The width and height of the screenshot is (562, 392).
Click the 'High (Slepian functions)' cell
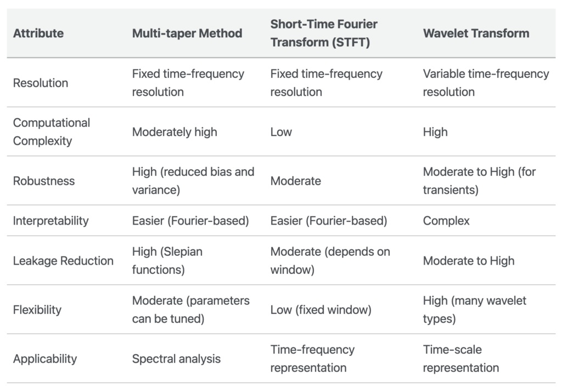tap(167, 261)
